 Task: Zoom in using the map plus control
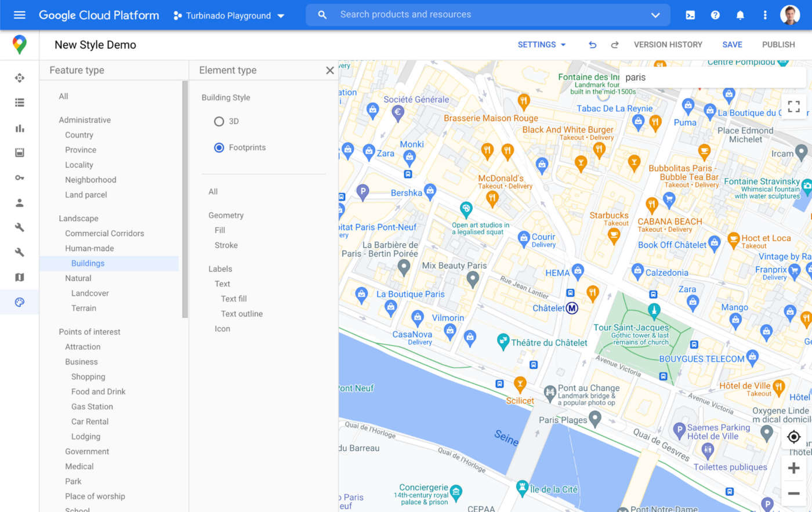(x=794, y=467)
